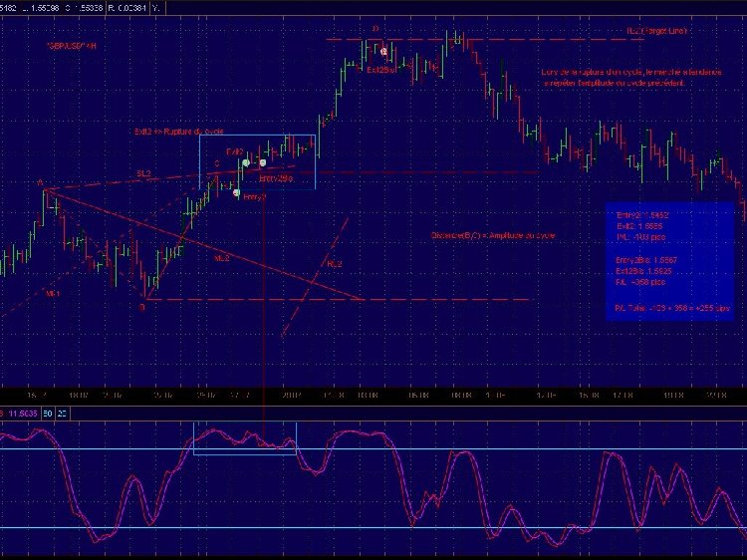Select the ML1 line label
This screenshot has height=560, width=747.
[x=53, y=294]
